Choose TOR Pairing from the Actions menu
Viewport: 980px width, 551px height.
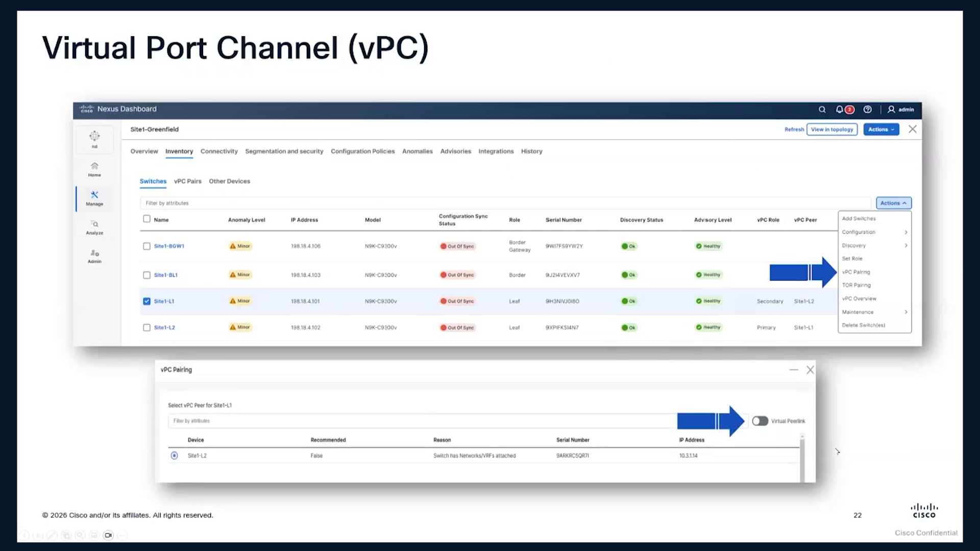tap(856, 285)
